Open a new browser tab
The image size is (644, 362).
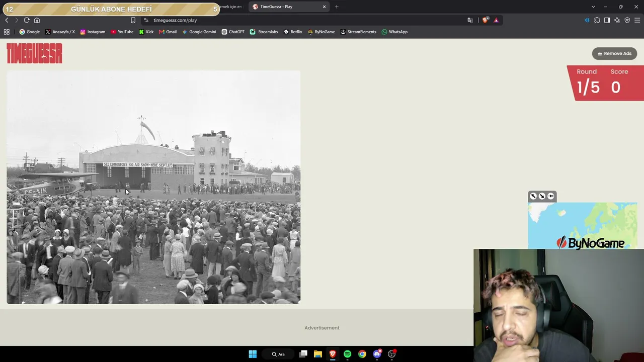tap(337, 7)
